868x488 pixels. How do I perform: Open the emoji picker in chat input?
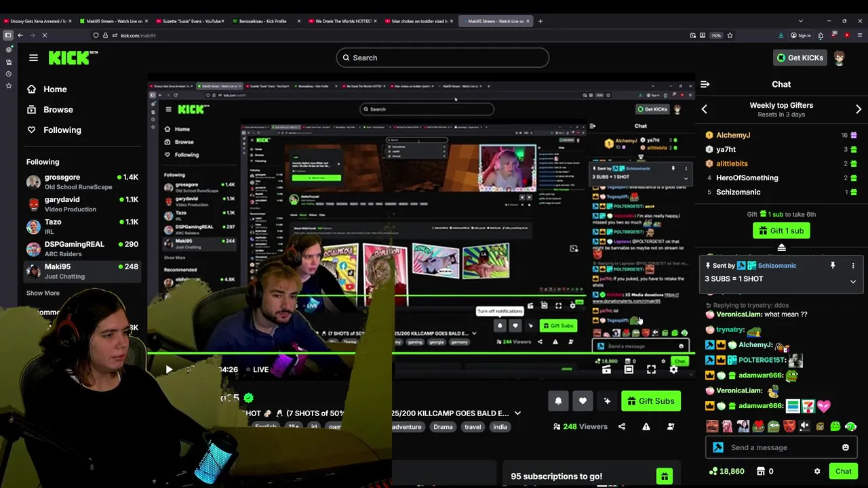(845, 447)
